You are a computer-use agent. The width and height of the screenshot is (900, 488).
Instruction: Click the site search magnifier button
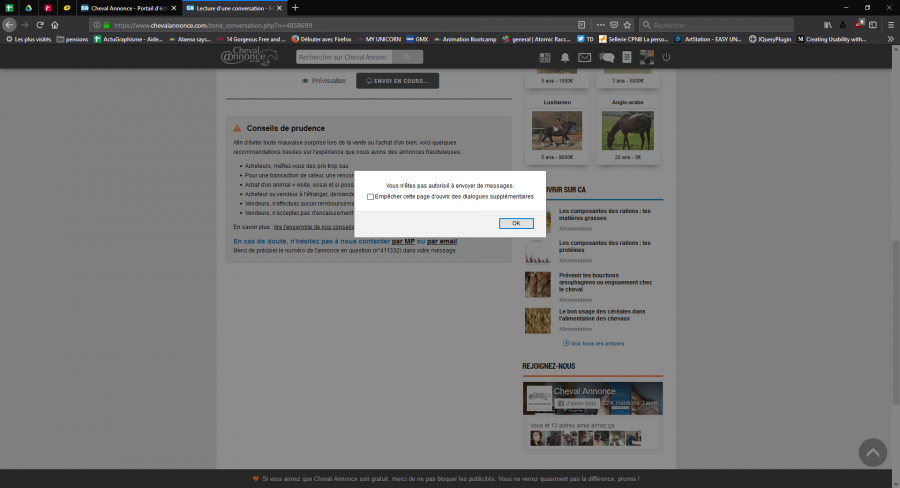click(x=407, y=58)
